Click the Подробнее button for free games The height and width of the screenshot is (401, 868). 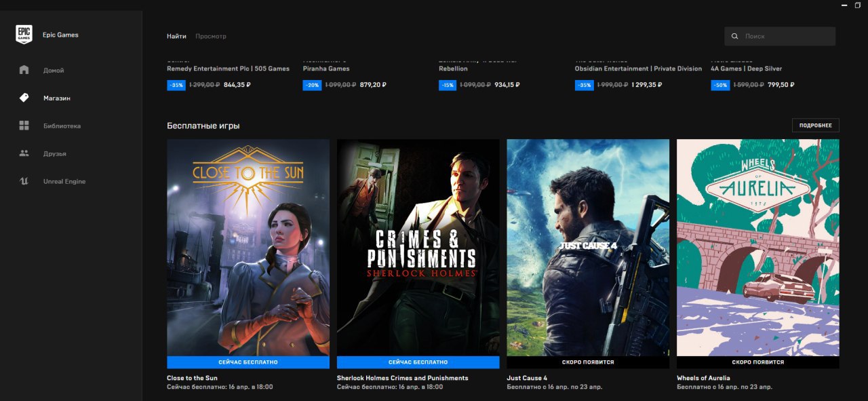(x=816, y=126)
